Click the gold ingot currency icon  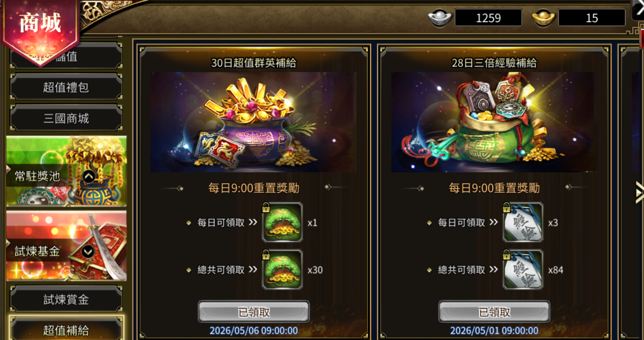(x=543, y=18)
